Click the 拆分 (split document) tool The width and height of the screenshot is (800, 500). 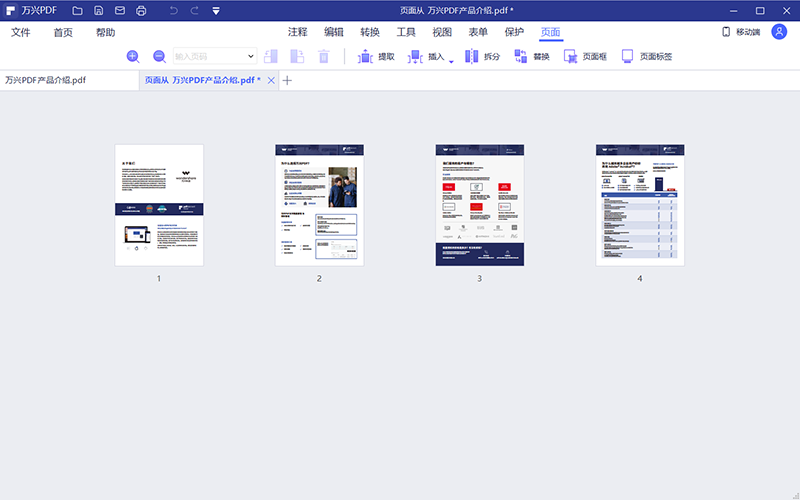click(x=482, y=57)
